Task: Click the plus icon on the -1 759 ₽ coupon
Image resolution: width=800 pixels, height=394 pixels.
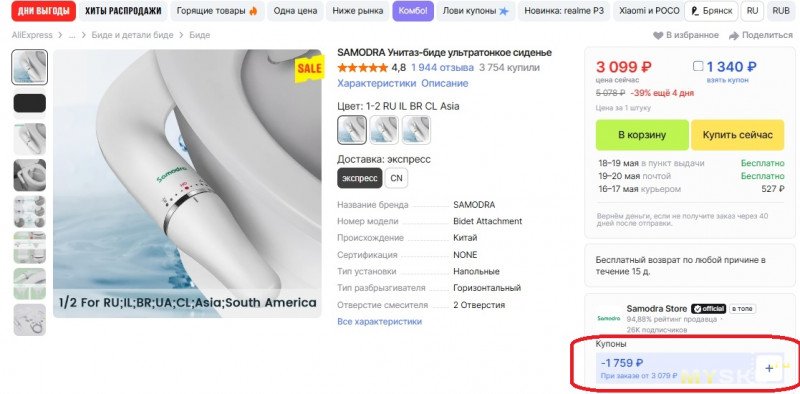Action: pos(769,368)
